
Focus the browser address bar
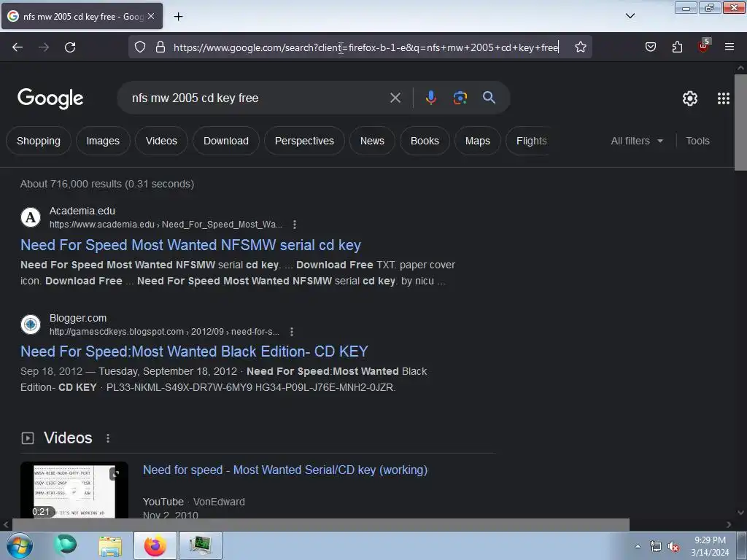pos(366,47)
